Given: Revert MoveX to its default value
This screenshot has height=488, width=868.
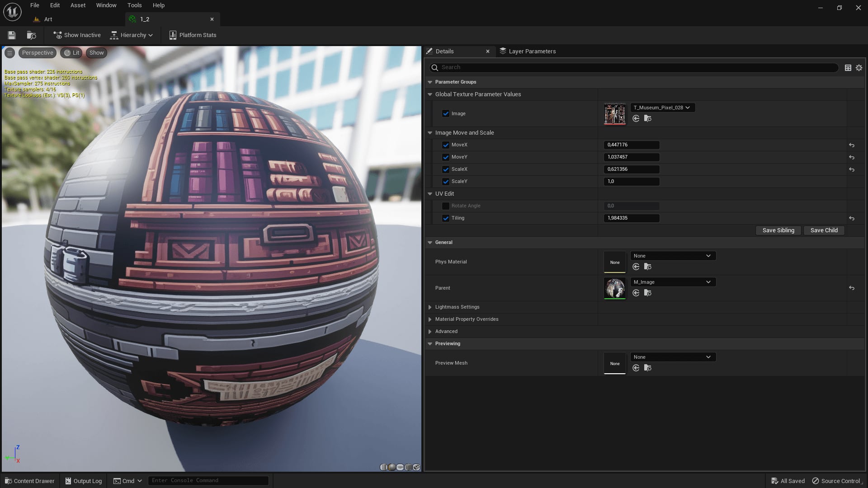Looking at the screenshot, I should 851,145.
